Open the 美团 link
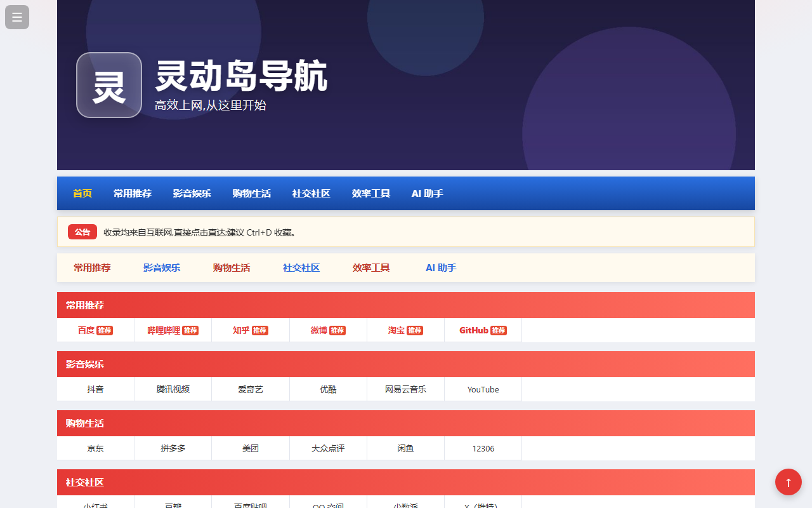This screenshot has width=812, height=508. tap(251, 448)
